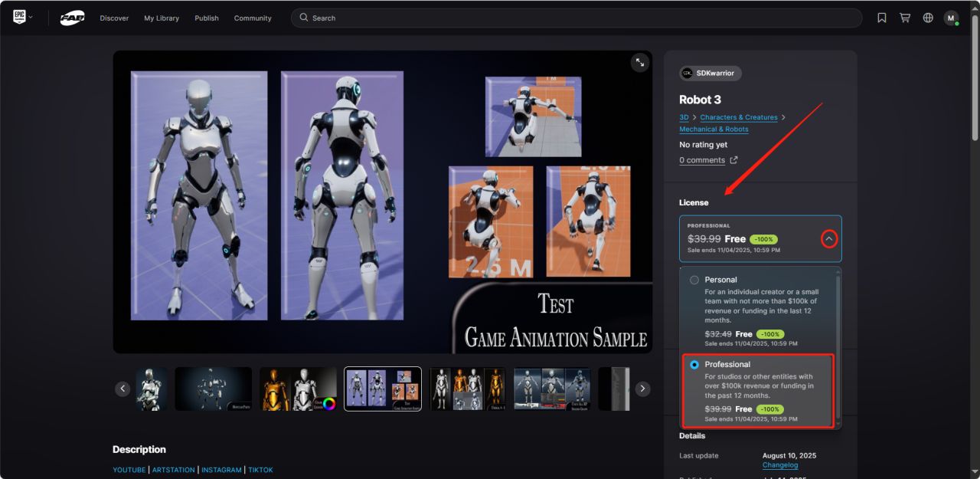
Task: Click the August 10, 2025 date
Action: tap(789, 455)
